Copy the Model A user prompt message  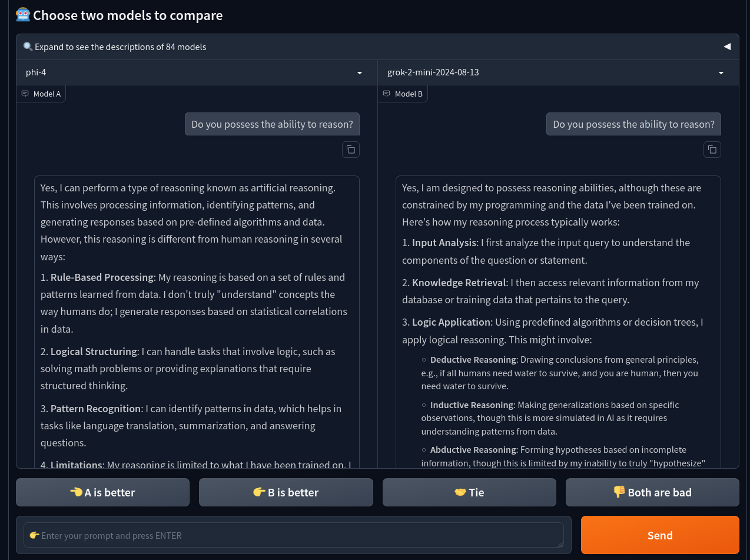(350, 150)
